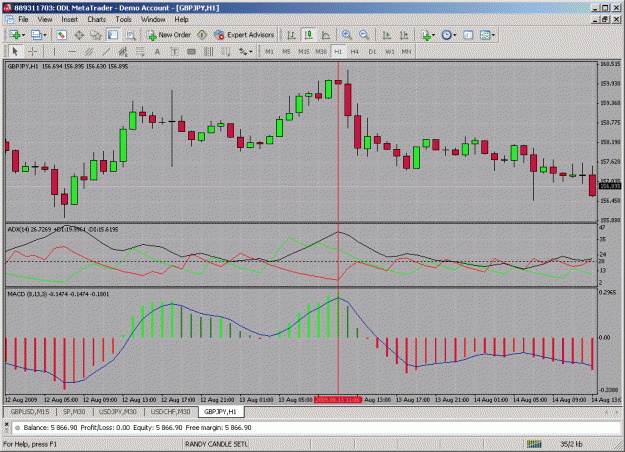
Task: Switch to the USDCHF,M30 chart tab
Action: pyautogui.click(x=171, y=412)
